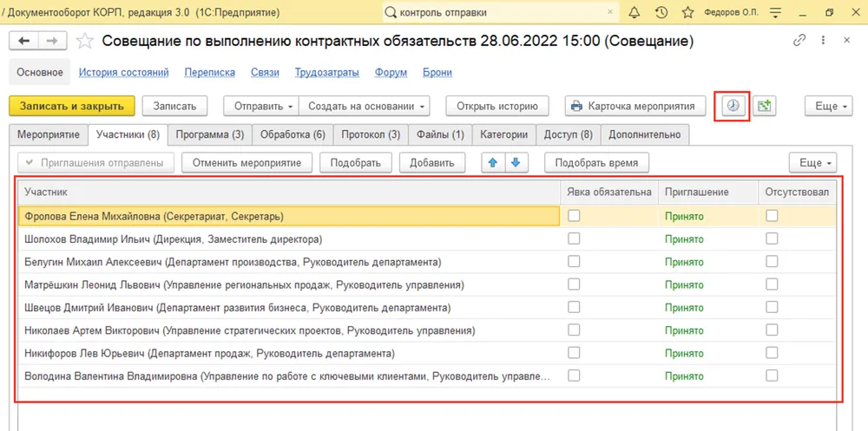Open the "Связи" link
The width and height of the screenshot is (868, 431).
coord(265,73)
